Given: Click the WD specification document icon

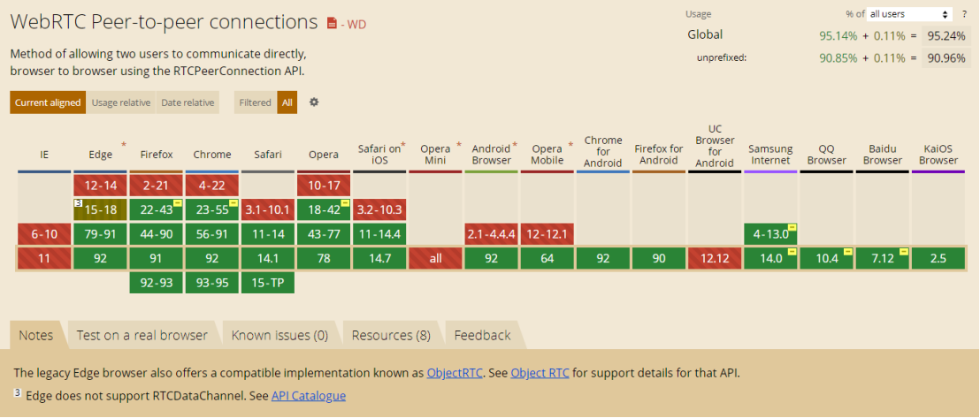Looking at the screenshot, I should point(332,24).
